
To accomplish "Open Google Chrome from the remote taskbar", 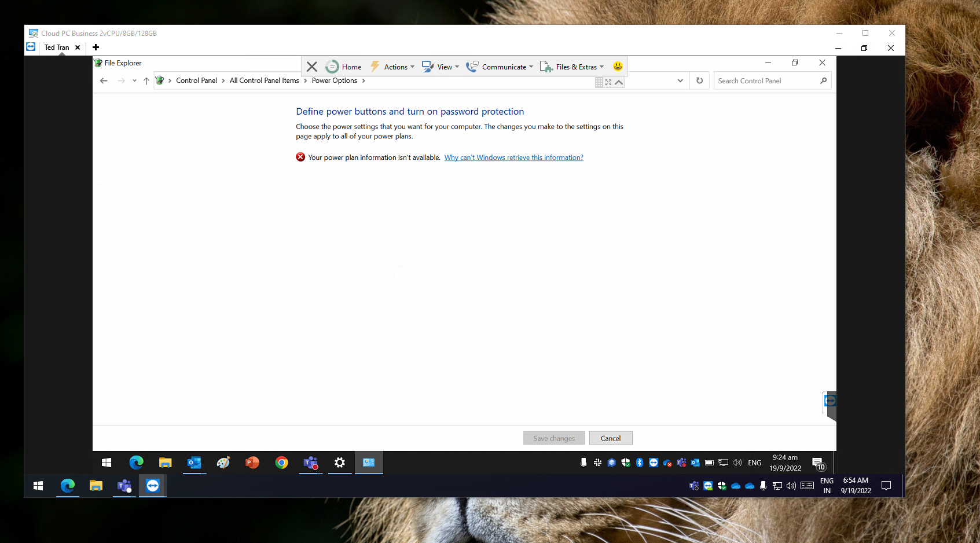I will click(x=281, y=463).
